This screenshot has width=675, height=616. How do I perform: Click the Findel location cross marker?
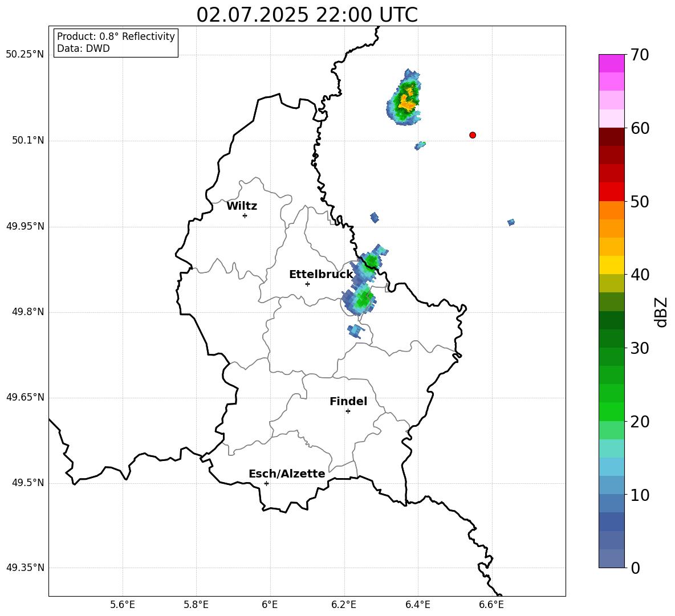coord(348,411)
